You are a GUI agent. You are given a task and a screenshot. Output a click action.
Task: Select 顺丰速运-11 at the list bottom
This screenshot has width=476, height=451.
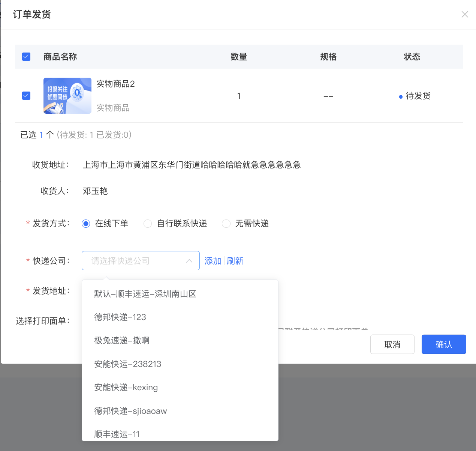point(180,434)
